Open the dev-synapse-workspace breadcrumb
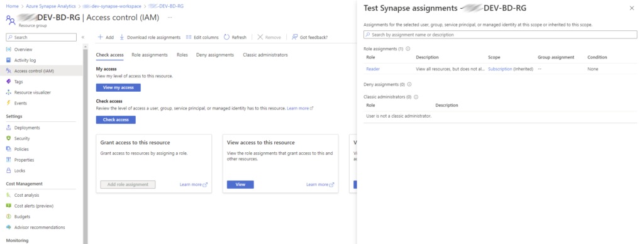Screen dimensions: 644x244 coord(111,6)
